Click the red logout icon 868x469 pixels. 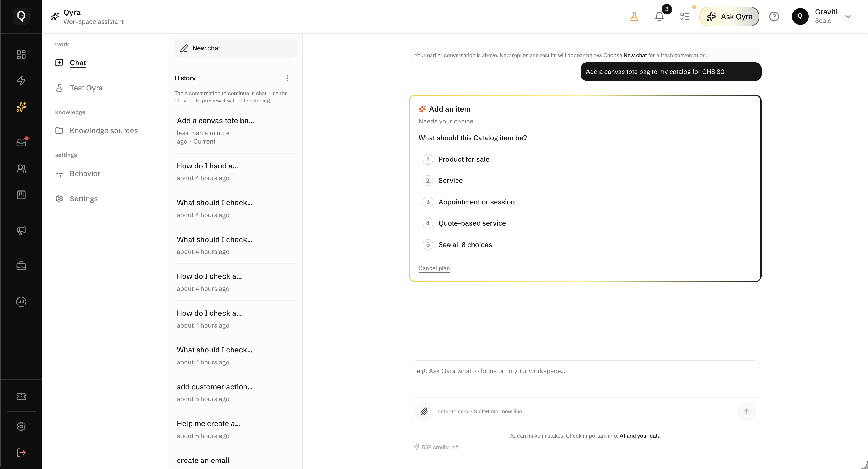tap(21, 453)
